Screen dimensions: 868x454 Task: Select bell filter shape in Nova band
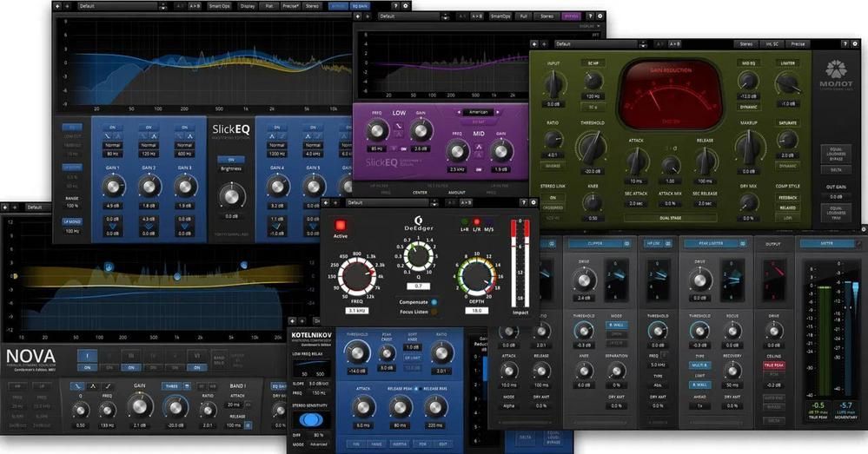click(x=93, y=386)
